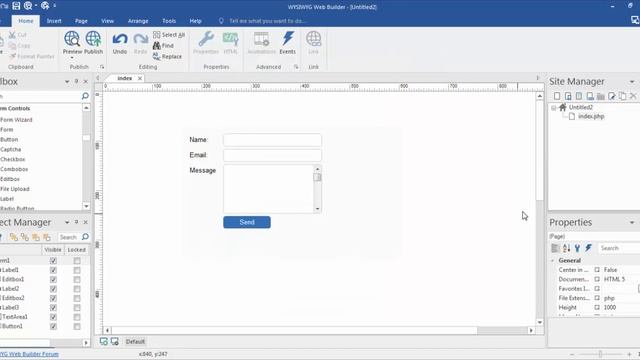Select Form Wizard in the Toolbox

click(16, 120)
